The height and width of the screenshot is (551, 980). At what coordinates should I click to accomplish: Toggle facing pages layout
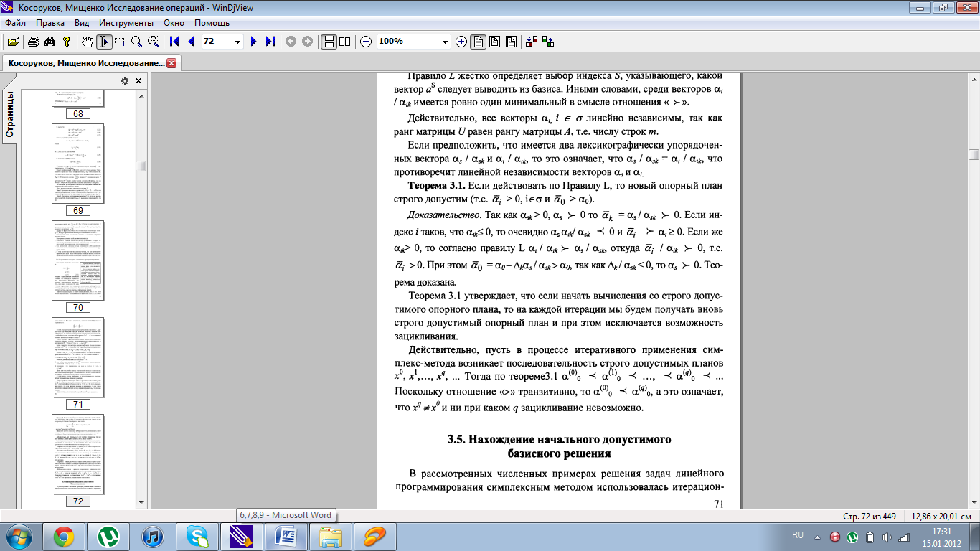pyautogui.click(x=345, y=42)
